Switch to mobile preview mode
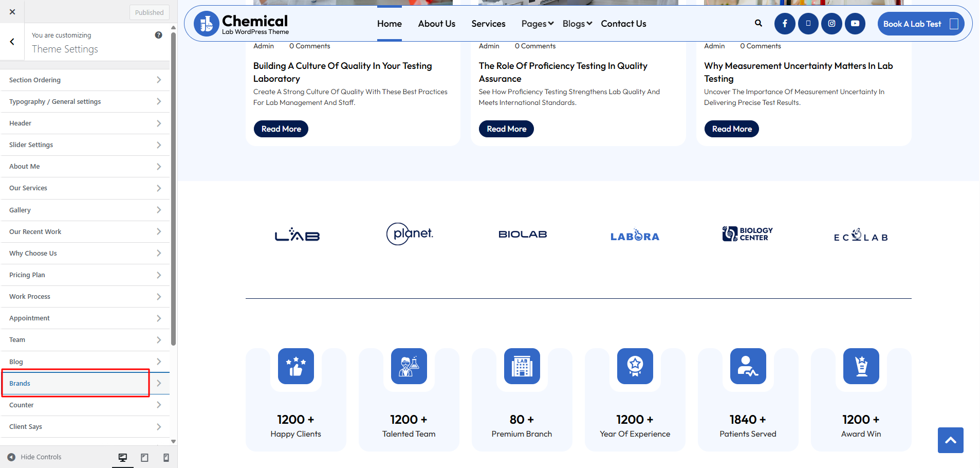This screenshot has height=468, width=980. click(166, 457)
